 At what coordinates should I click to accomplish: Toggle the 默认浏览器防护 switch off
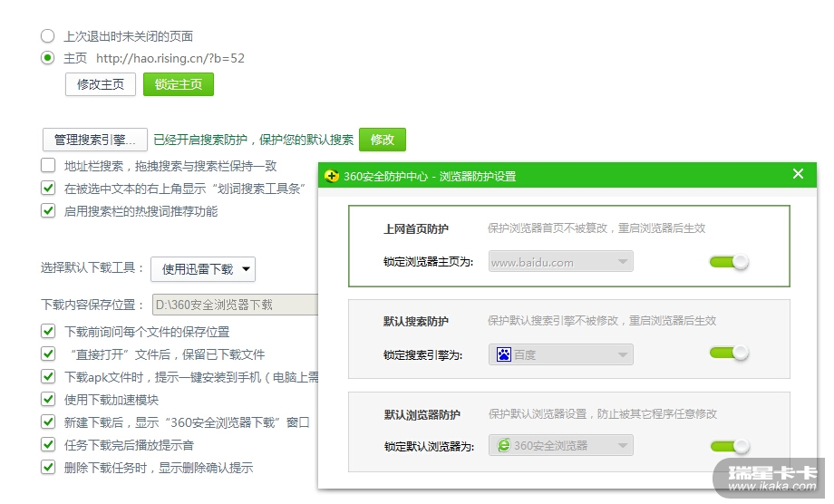[x=729, y=446]
